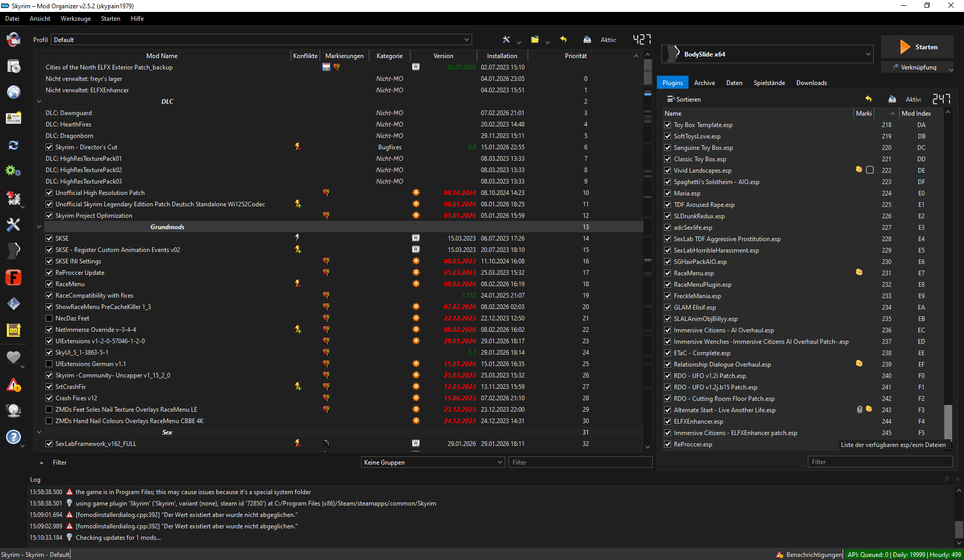Click the yellow square shortcut icon
The image size is (964, 560).
pos(13,330)
